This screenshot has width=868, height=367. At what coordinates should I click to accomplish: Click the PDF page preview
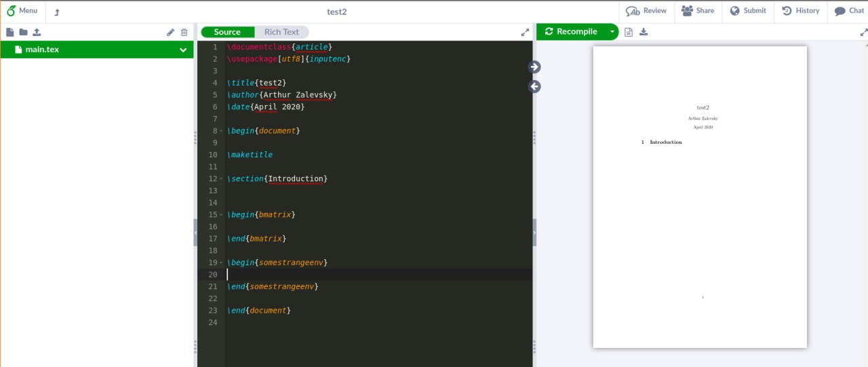(x=700, y=197)
